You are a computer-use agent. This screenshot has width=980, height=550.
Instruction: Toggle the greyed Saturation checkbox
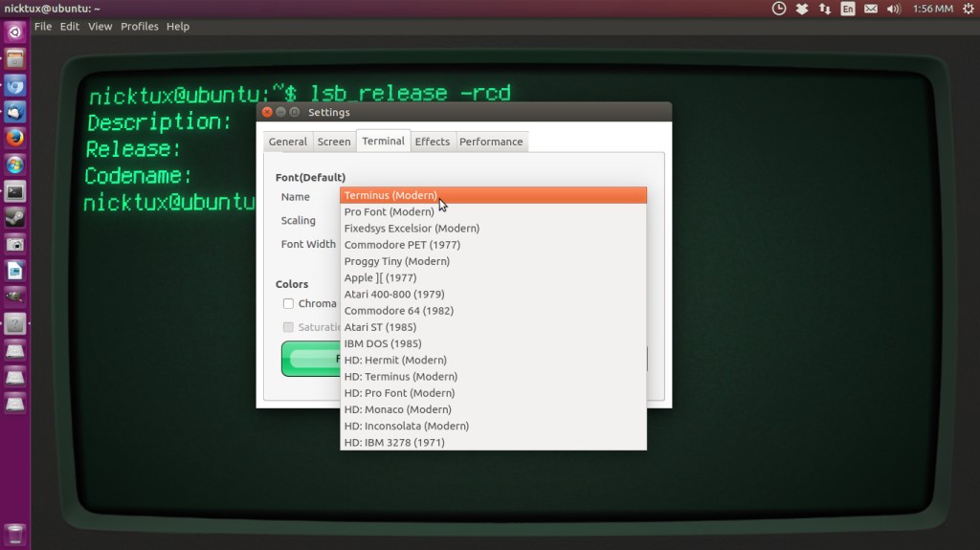(288, 327)
